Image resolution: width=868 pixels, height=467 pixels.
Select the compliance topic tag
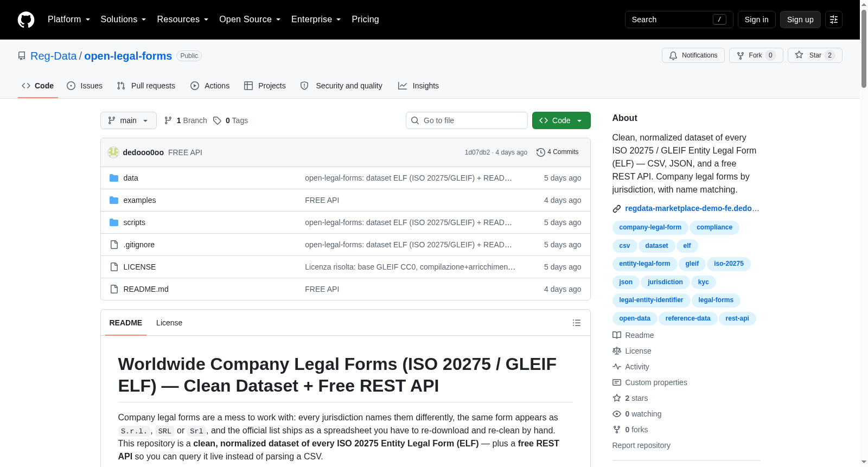tap(714, 227)
